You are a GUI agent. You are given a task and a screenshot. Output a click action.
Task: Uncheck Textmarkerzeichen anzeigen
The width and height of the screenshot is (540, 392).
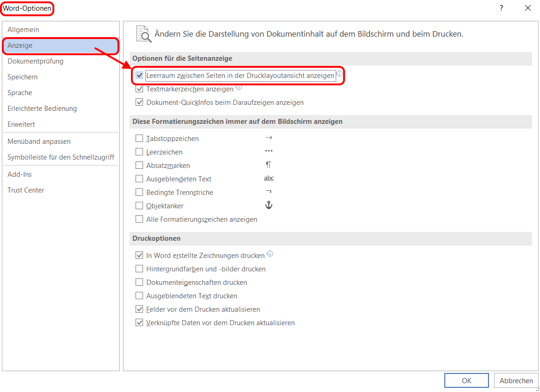pyautogui.click(x=140, y=89)
